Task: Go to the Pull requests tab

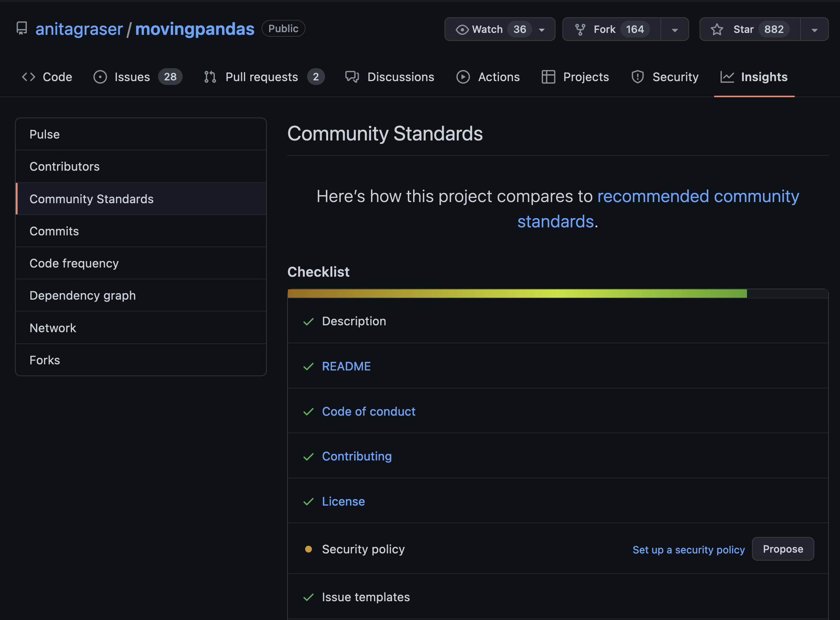Action: 264,77
